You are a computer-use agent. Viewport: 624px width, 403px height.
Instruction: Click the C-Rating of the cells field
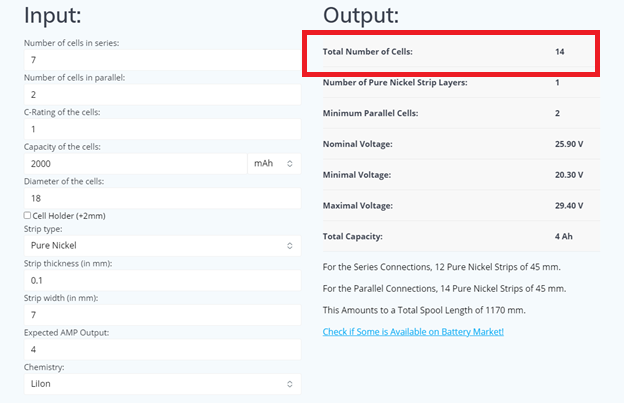click(x=162, y=129)
